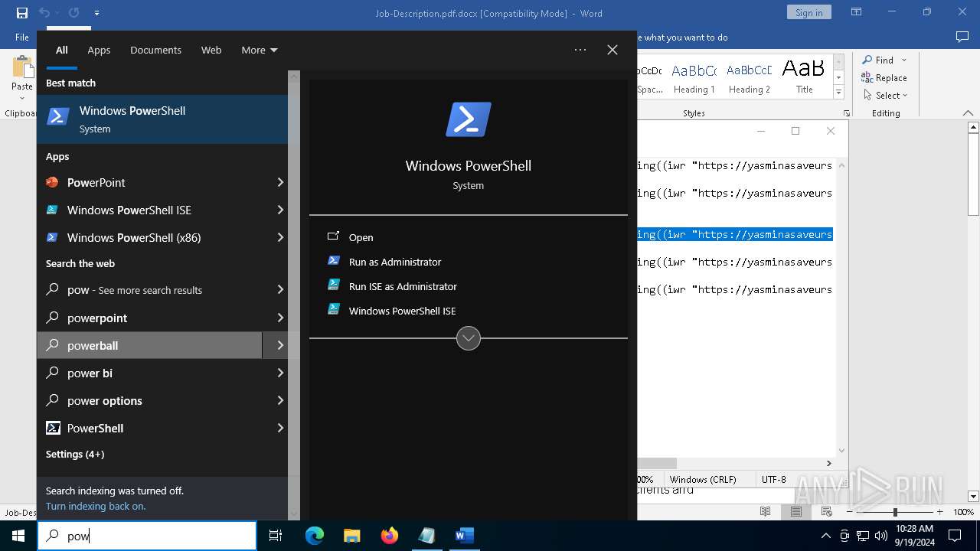The width and height of the screenshot is (980, 551).
Task: Open Task View on the taskbar
Action: (276, 536)
